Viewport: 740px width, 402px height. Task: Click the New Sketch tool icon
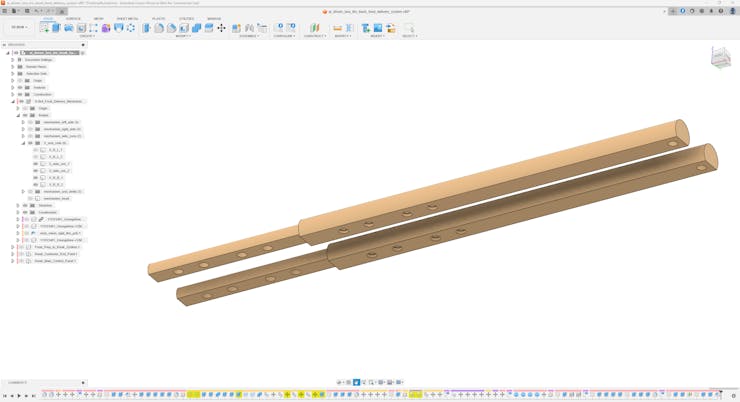tap(44, 28)
